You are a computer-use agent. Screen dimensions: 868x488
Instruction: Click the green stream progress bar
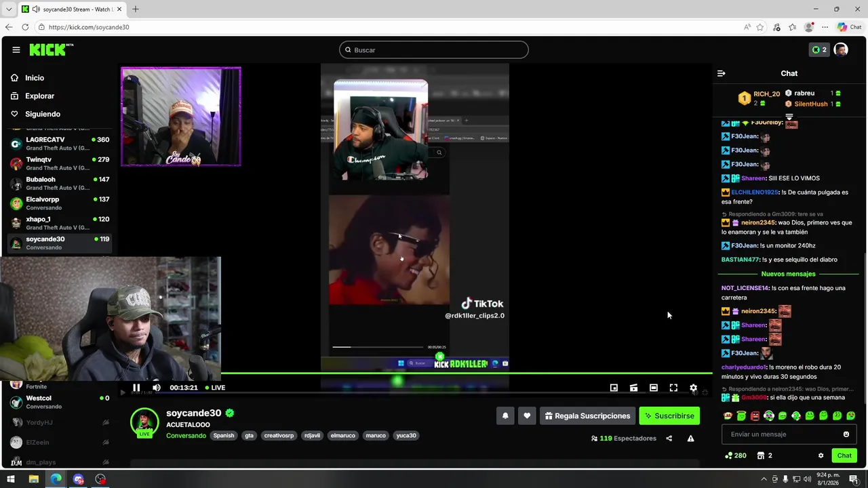(x=467, y=373)
